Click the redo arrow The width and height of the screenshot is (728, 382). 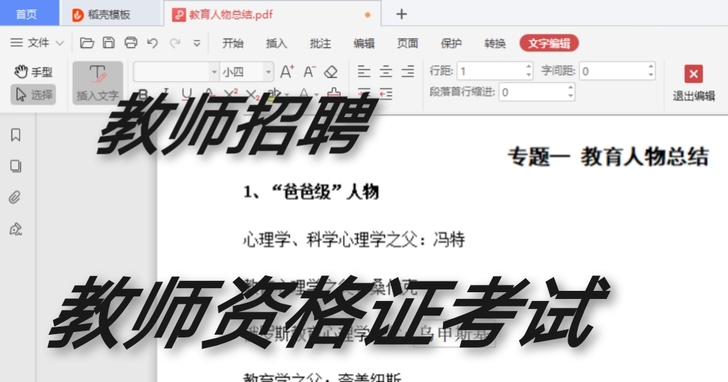pyautogui.click(x=175, y=43)
